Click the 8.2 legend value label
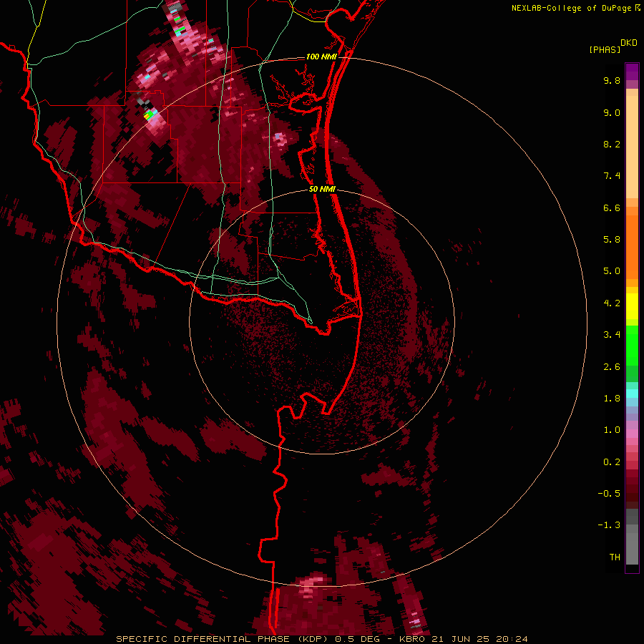 coord(612,144)
